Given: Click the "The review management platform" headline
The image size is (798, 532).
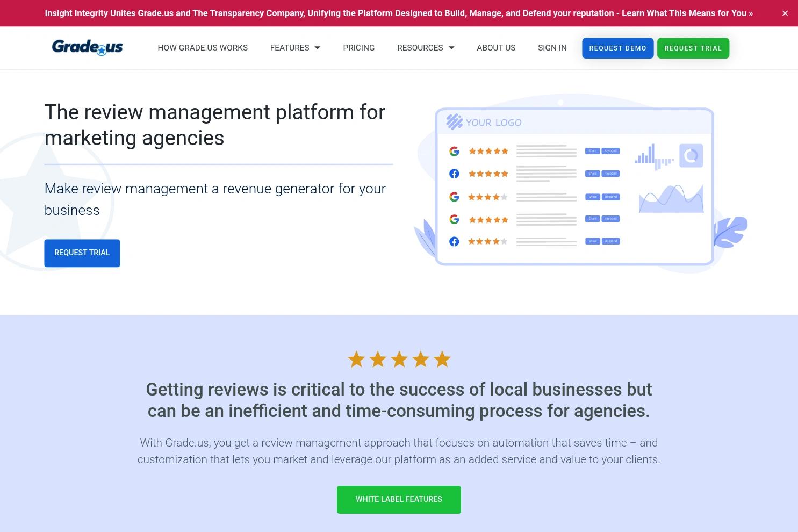Looking at the screenshot, I should pos(215,125).
